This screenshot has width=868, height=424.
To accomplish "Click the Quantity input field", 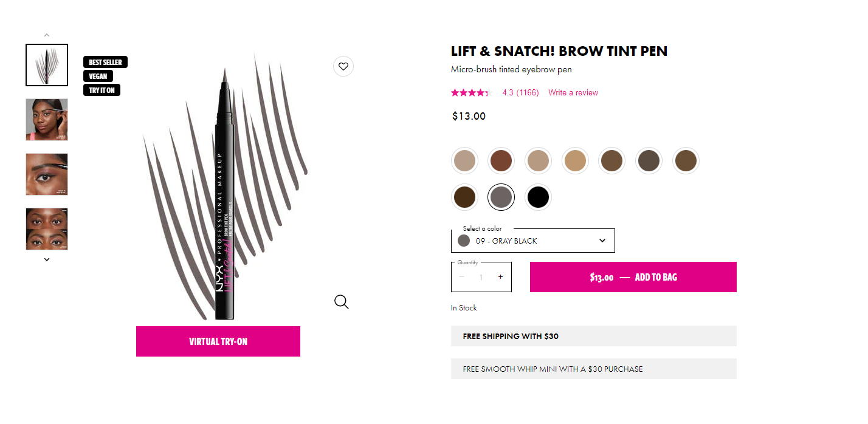I will [x=481, y=277].
